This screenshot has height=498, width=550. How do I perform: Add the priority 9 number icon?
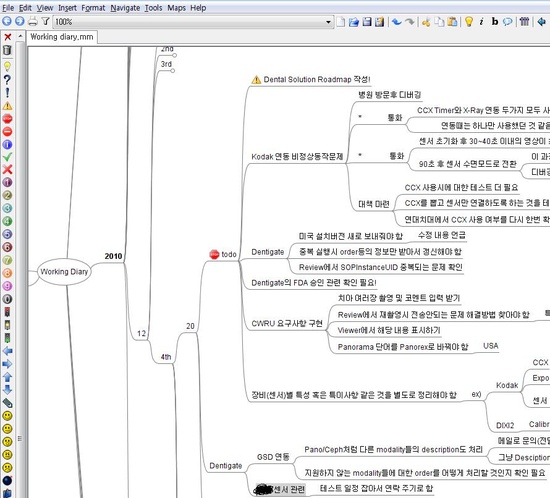7,286
